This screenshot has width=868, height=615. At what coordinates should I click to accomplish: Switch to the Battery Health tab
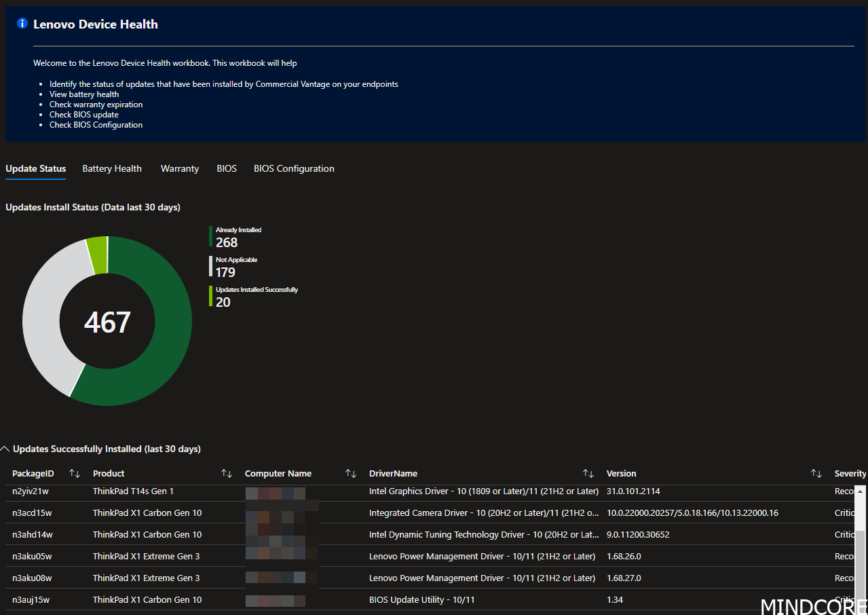click(112, 168)
